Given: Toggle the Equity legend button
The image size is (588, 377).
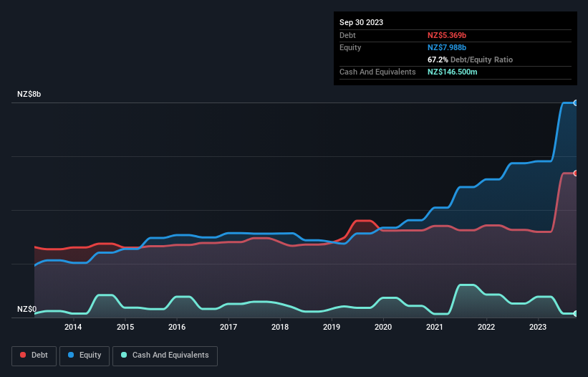Looking at the screenshot, I should point(85,355).
